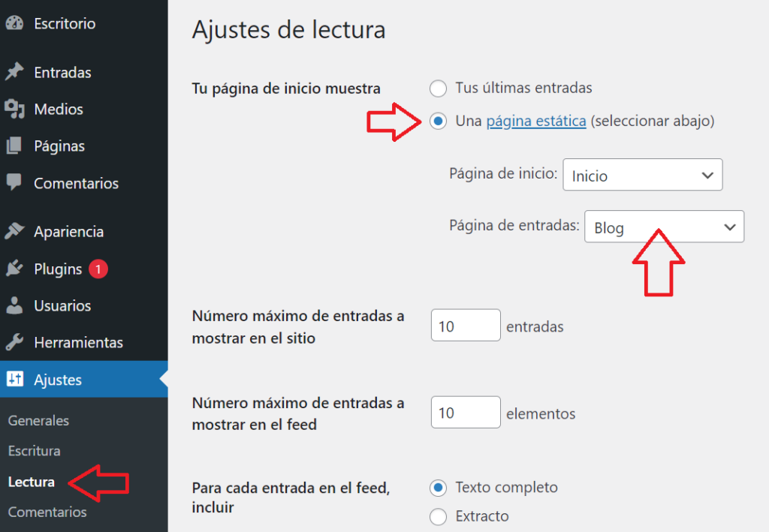Image resolution: width=769 pixels, height=532 pixels.
Task: Click the Páginas pages icon
Action: click(x=17, y=146)
